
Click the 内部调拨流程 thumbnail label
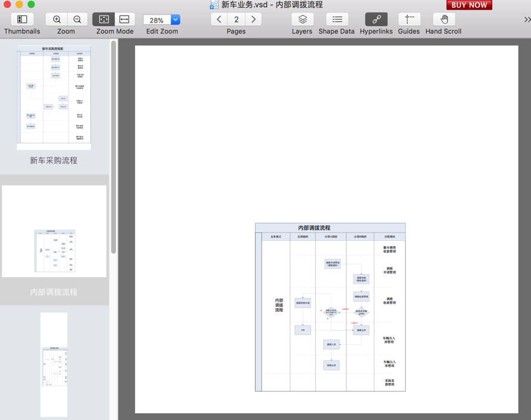point(54,292)
